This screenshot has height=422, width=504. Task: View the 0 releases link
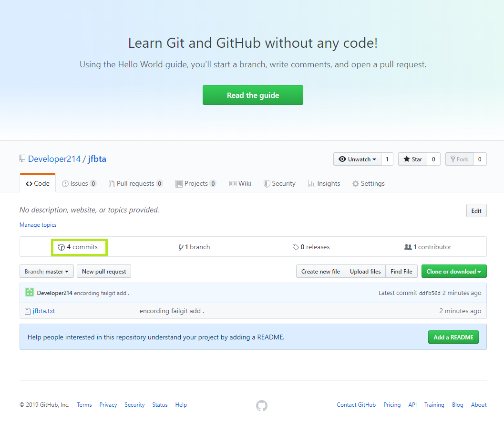311,247
